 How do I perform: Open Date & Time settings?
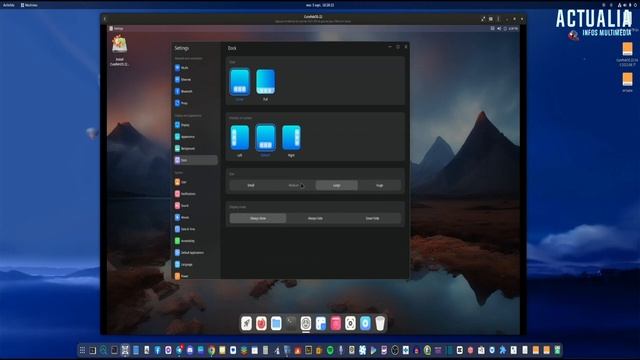pyautogui.click(x=195, y=229)
